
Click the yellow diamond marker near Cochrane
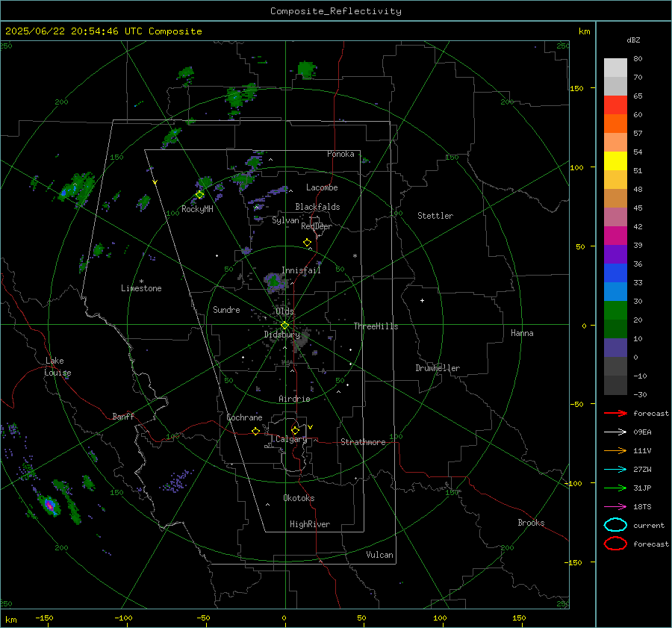[x=256, y=431]
